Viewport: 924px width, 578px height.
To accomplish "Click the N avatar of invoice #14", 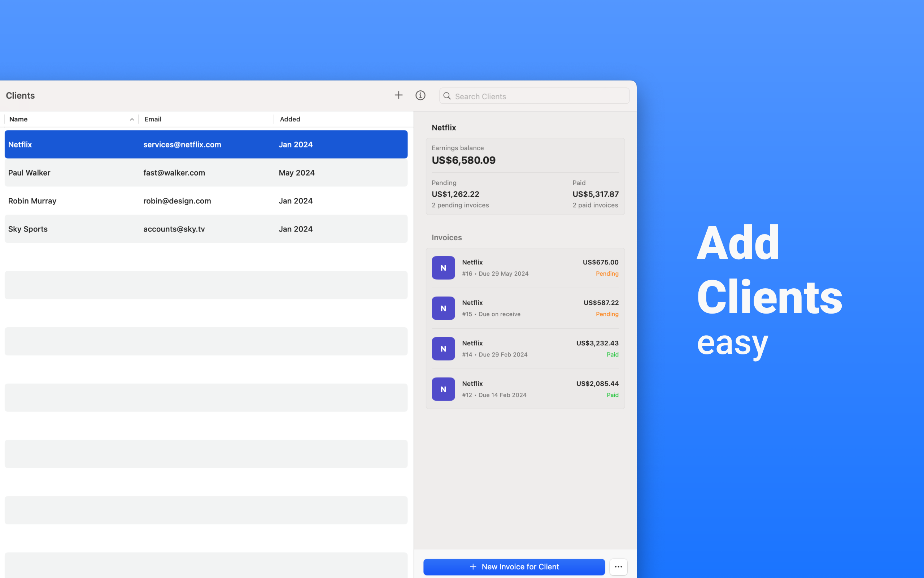I will click(x=443, y=349).
